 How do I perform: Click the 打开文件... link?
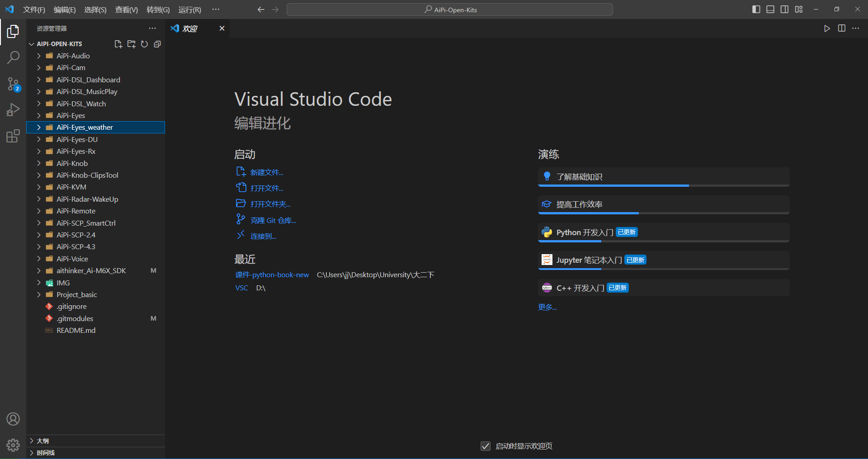[x=267, y=188]
